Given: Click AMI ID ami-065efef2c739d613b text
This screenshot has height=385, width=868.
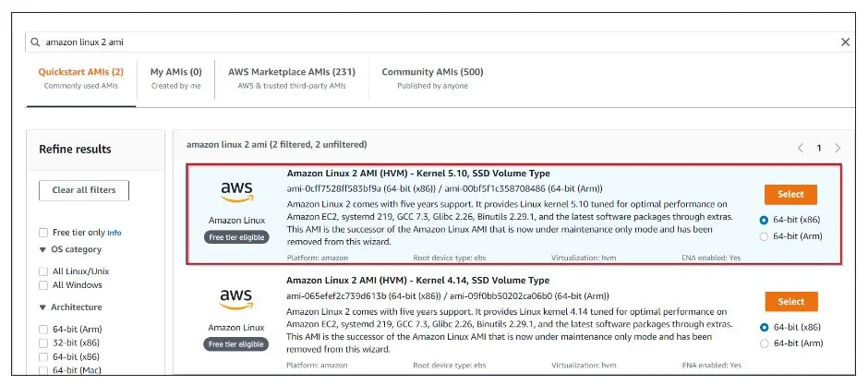Looking at the screenshot, I should (336, 296).
